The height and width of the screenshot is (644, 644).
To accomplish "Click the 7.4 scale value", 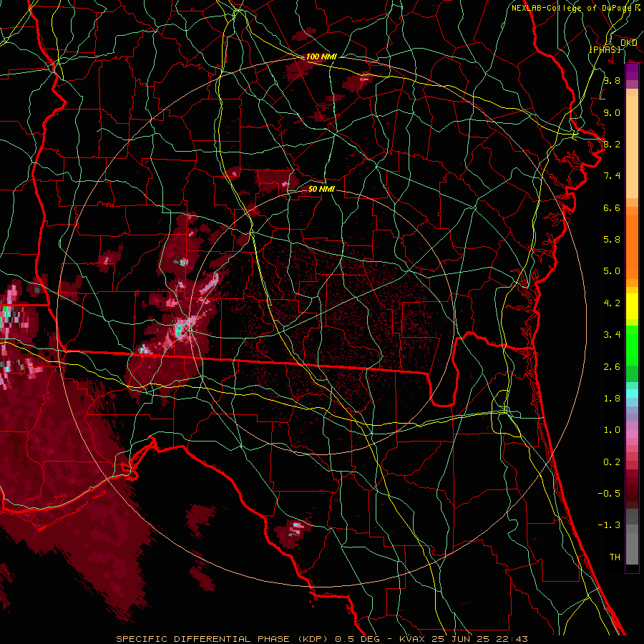I will 612,176.
